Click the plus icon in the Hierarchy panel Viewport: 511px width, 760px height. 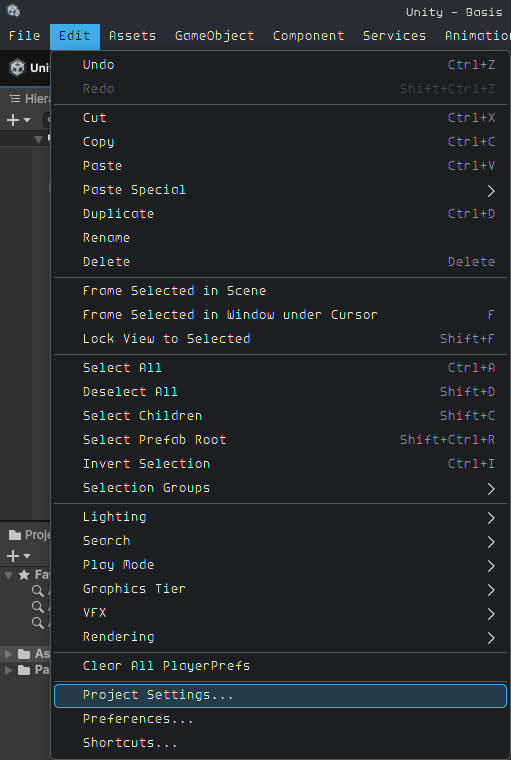point(13,120)
